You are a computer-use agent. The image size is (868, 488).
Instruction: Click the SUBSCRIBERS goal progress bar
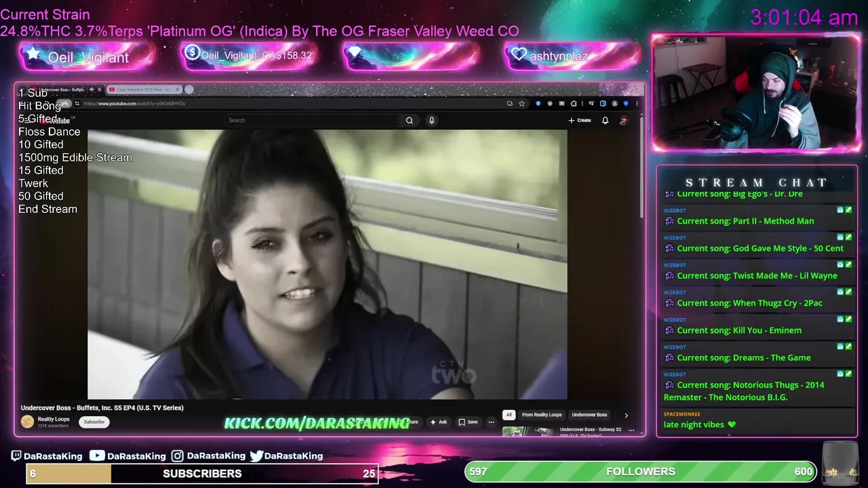click(202, 474)
